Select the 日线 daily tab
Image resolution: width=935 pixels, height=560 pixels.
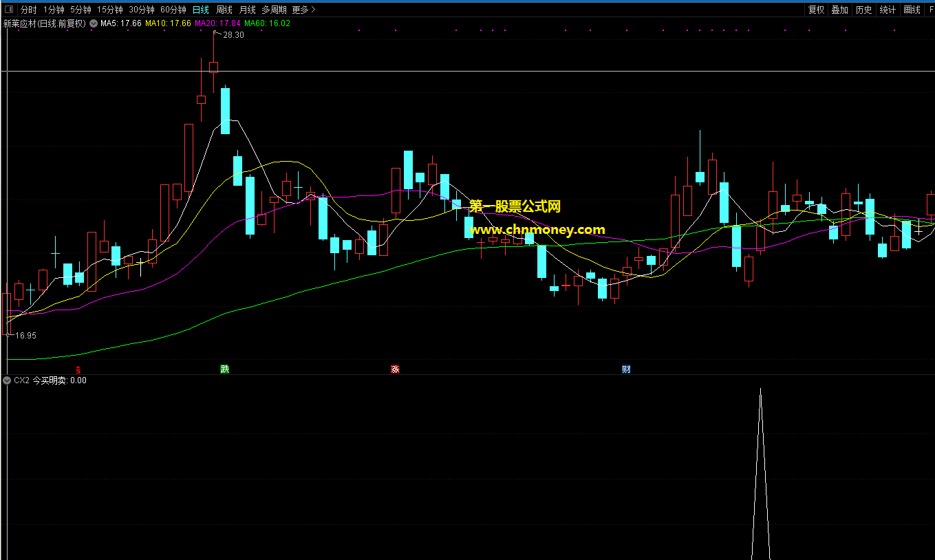click(x=201, y=10)
